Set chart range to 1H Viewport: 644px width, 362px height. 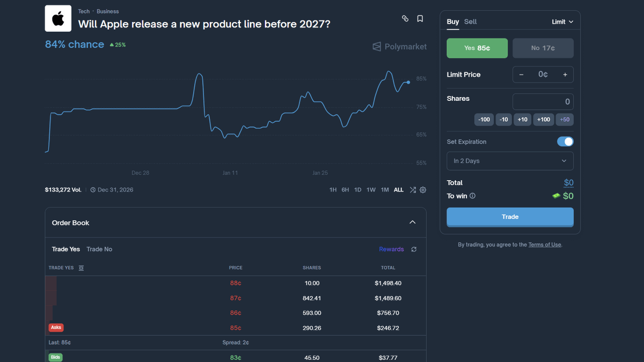333,190
